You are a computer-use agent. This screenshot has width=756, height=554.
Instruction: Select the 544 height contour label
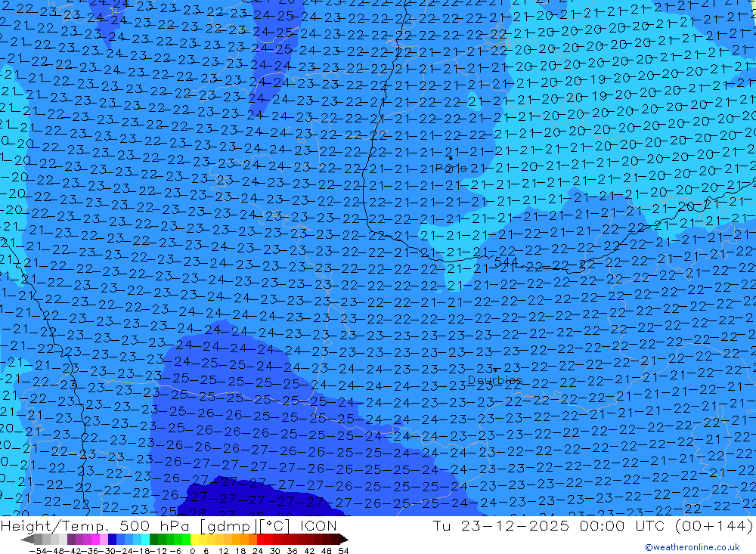(x=507, y=262)
